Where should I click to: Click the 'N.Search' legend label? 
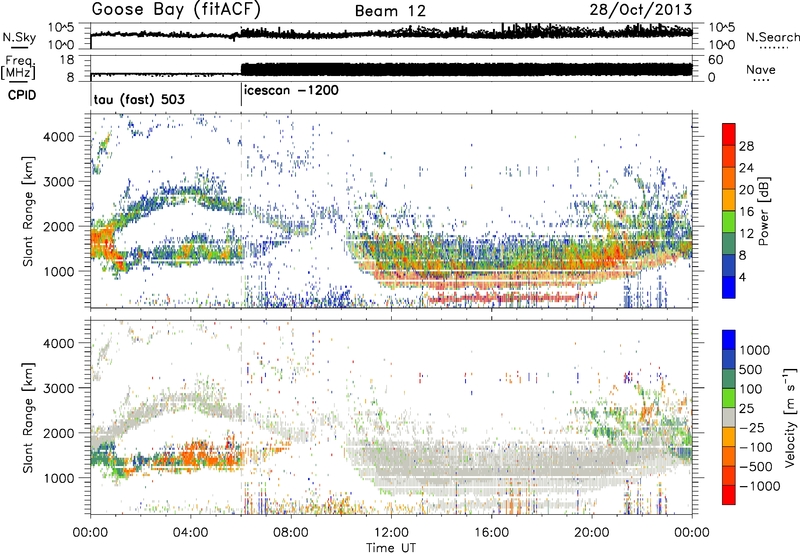(772, 37)
